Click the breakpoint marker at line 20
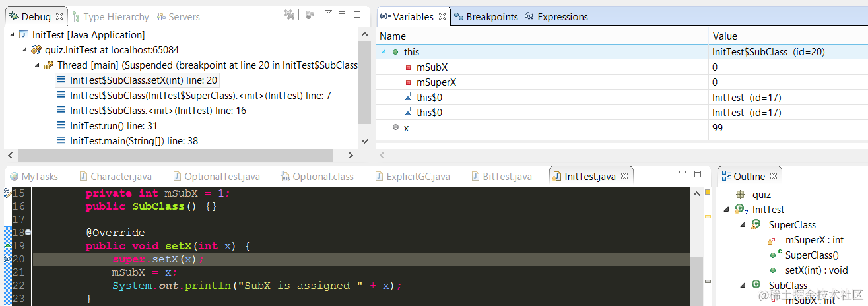 (x=7, y=259)
